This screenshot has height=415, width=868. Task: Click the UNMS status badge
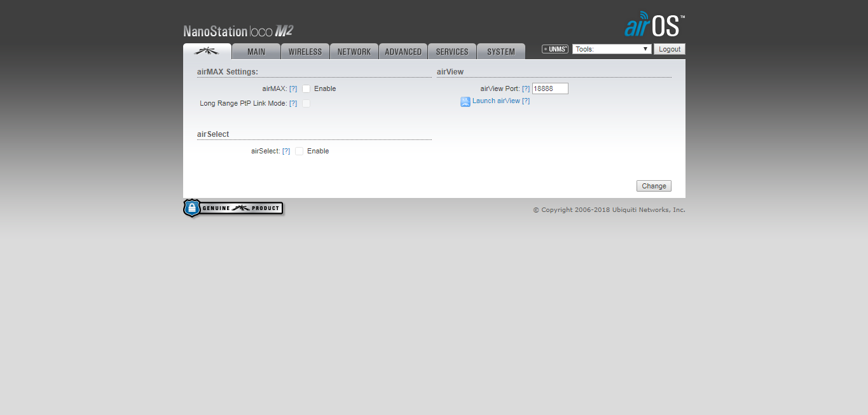click(555, 49)
